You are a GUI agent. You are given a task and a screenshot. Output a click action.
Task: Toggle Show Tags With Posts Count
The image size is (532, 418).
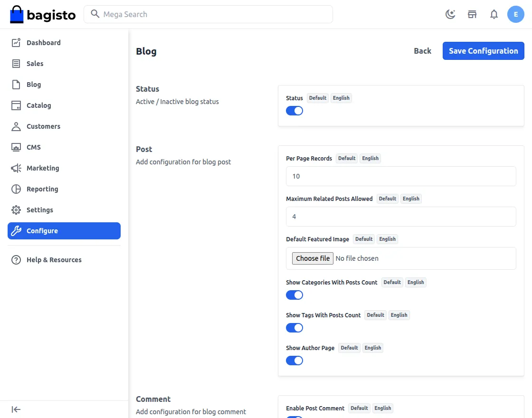(294, 328)
